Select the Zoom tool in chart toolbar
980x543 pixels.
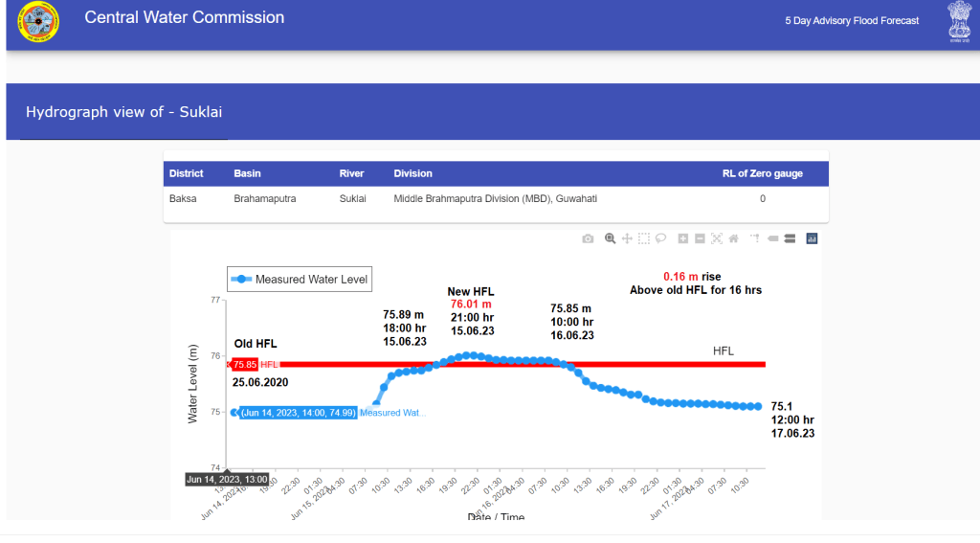tap(610, 238)
